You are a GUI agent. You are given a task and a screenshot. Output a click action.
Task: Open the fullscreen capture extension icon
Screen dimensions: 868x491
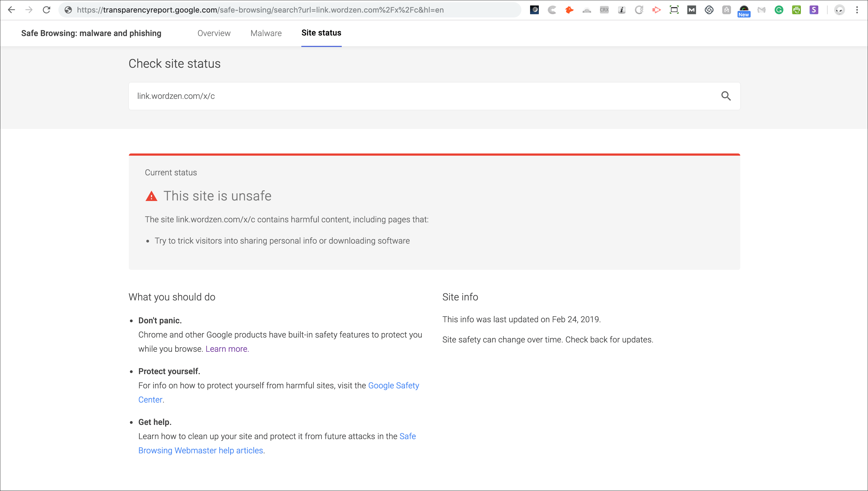point(674,10)
